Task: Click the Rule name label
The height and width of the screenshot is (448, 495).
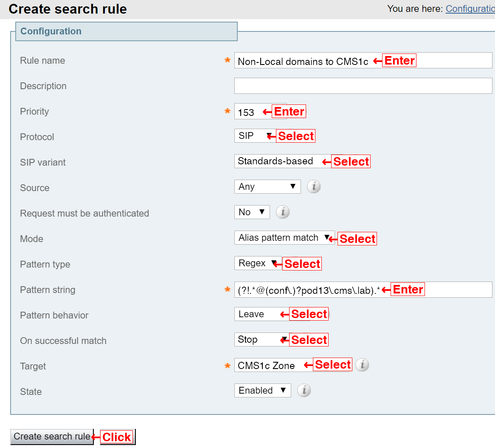Action: 42,61
